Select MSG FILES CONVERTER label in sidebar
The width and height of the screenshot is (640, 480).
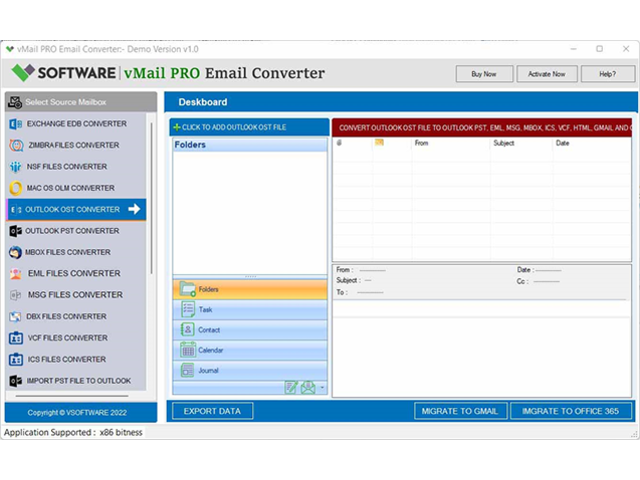pyautogui.click(x=75, y=295)
